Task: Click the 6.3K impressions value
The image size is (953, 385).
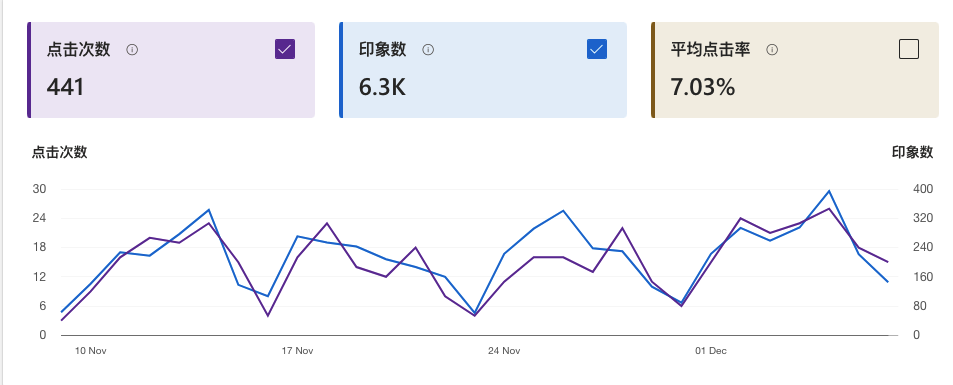Action: click(382, 88)
